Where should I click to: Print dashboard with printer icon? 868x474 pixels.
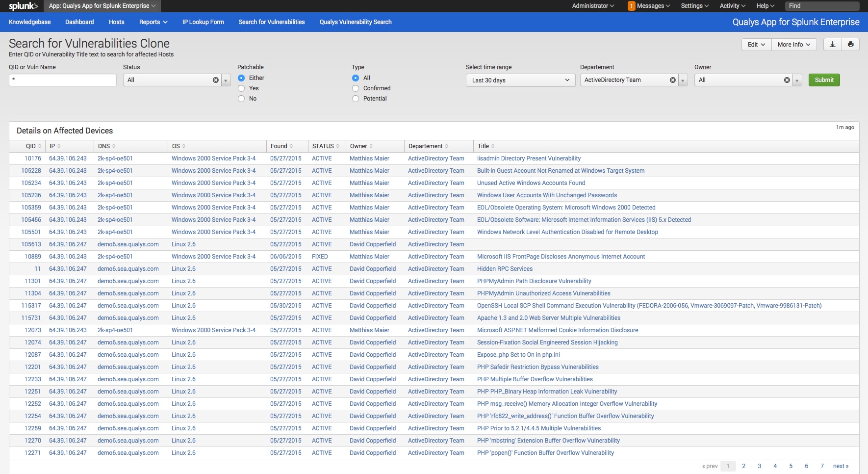pyautogui.click(x=850, y=45)
